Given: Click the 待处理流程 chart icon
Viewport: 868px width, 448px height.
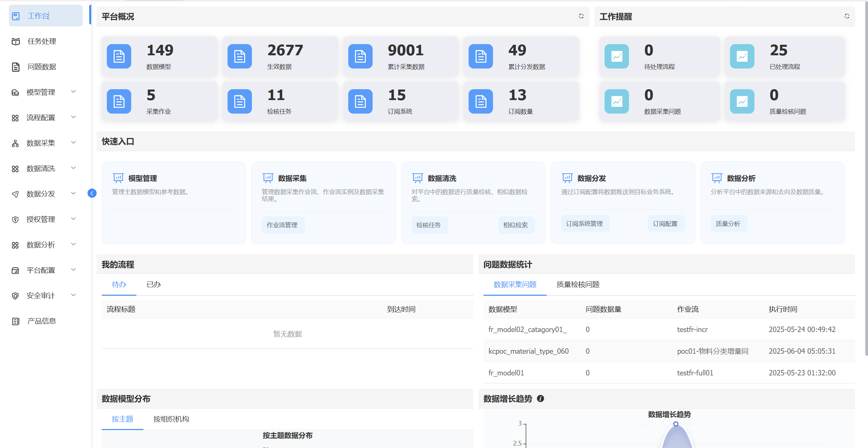Looking at the screenshot, I should coord(616,56).
